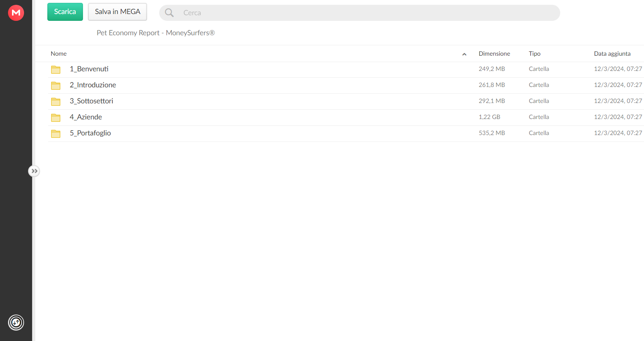The width and height of the screenshot is (644, 341).
Task: Sort by Data aggiunta column
Action: pyautogui.click(x=612, y=54)
